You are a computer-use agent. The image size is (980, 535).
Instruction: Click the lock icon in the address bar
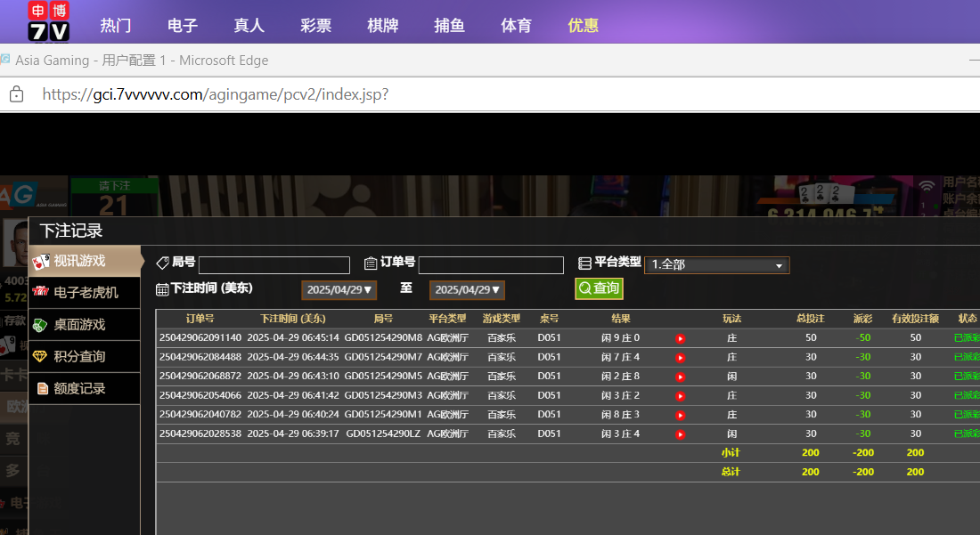point(16,94)
